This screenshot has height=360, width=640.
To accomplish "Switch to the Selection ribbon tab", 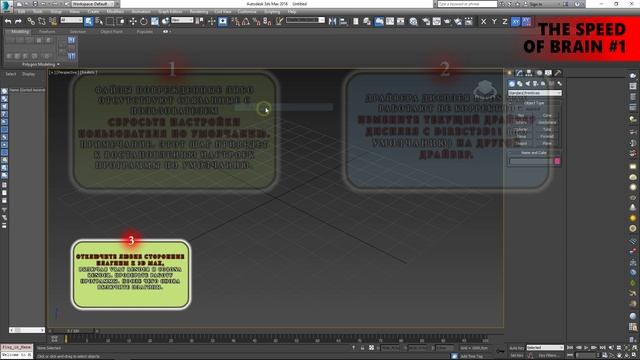I will tap(78, 31).
